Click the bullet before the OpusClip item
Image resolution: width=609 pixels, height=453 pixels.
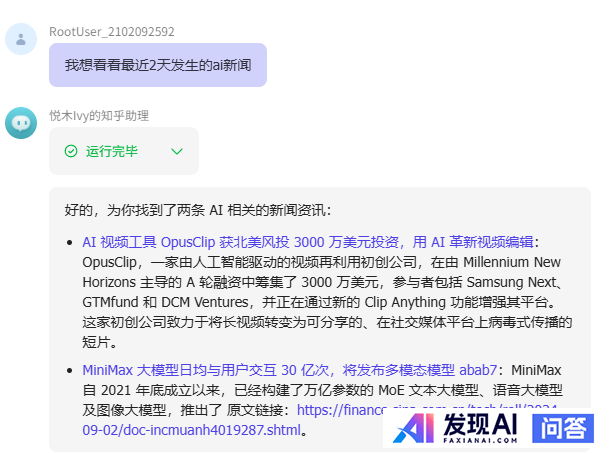[71, 243]
